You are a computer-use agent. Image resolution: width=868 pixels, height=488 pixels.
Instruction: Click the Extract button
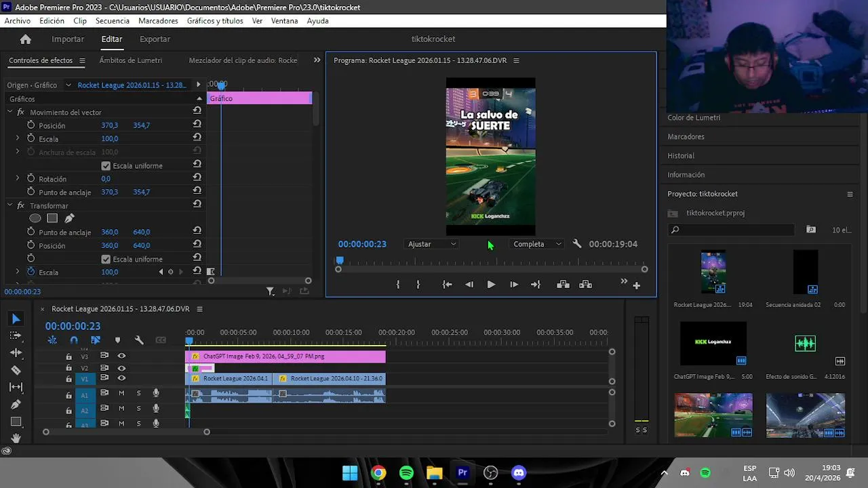(586, 285)
